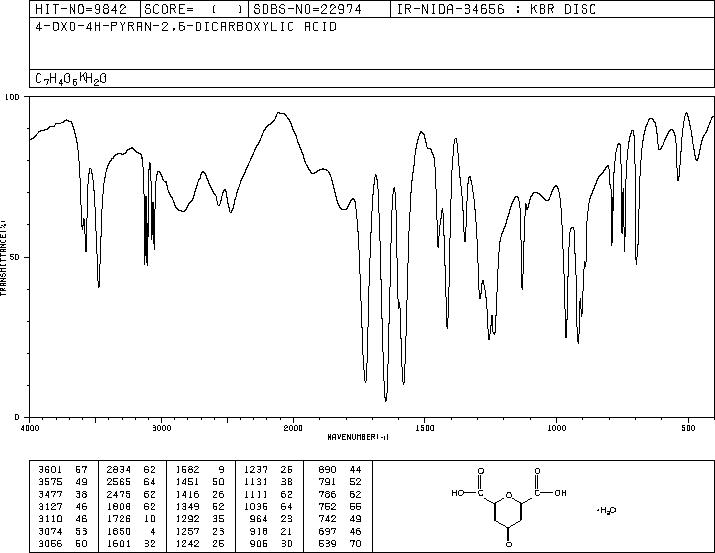Click the 4000 tick label on x-axis
The width and height of the screenshot is (715, 553).
pos(30,428)
